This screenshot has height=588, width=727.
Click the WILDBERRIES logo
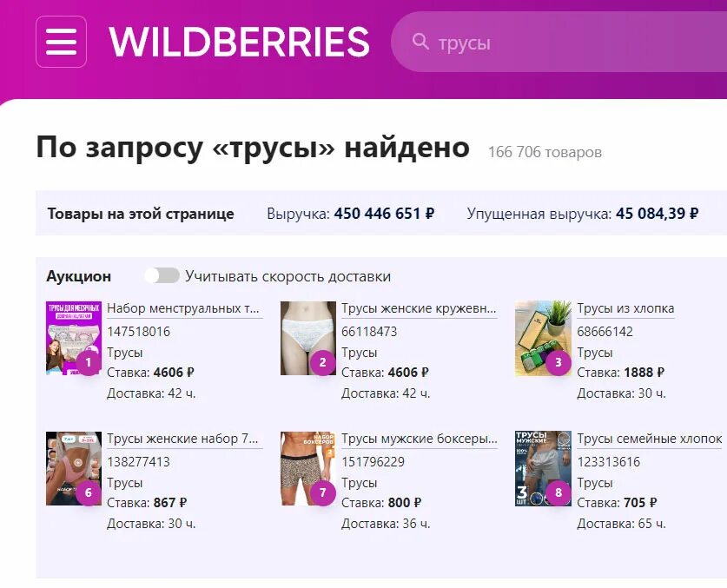click(x=239, y=42)
